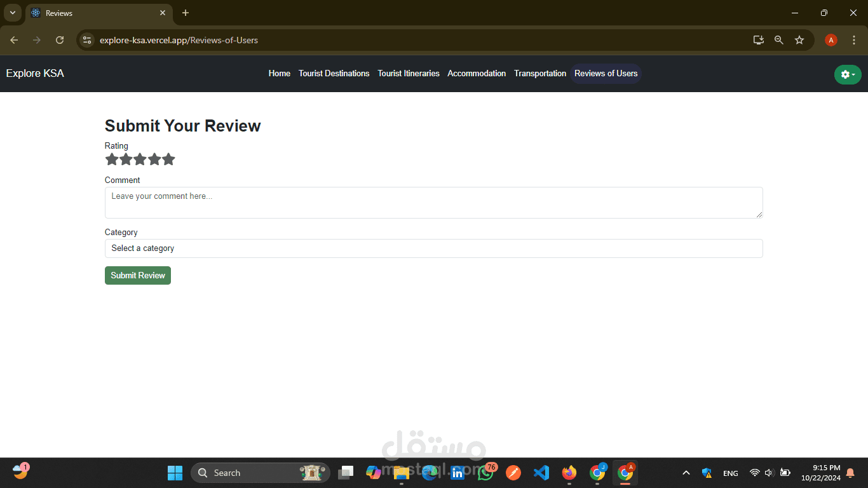Screen dimensions: 868x488
Task: Select the third rating star
Action: pos(140,159)
